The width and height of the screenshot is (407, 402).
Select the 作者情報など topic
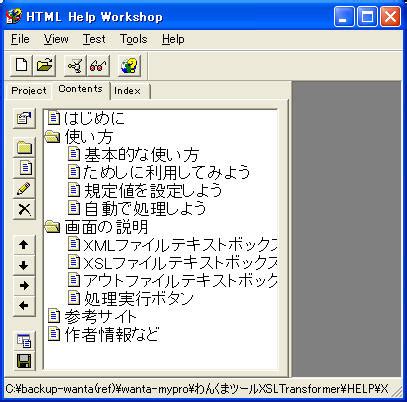pos(112,334)
